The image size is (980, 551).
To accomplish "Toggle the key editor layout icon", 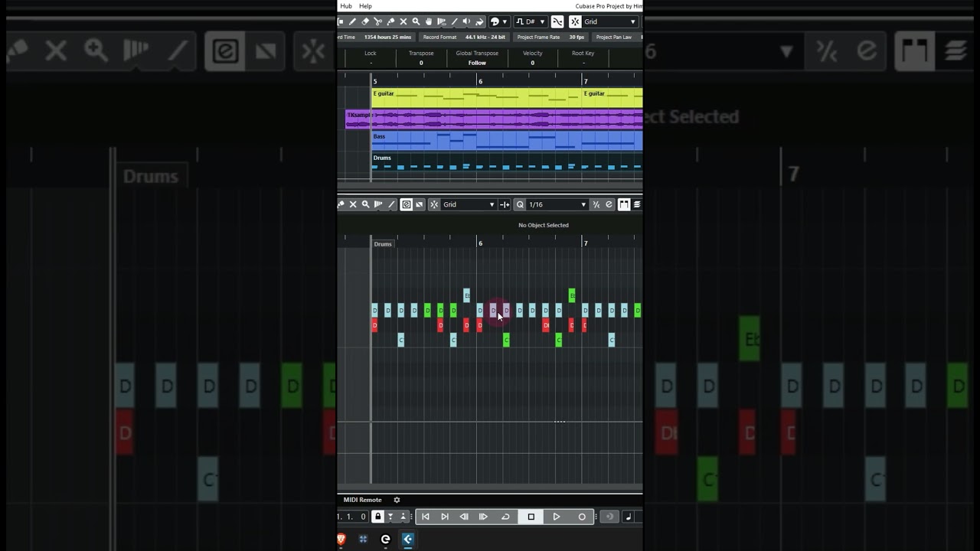I will point(624,204).
